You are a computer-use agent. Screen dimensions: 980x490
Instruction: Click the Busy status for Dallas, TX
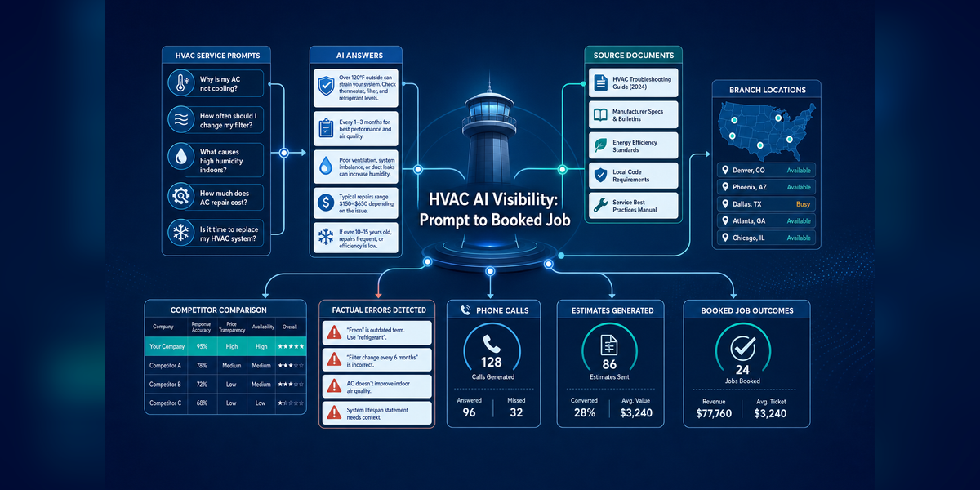(x=803, y=204)
